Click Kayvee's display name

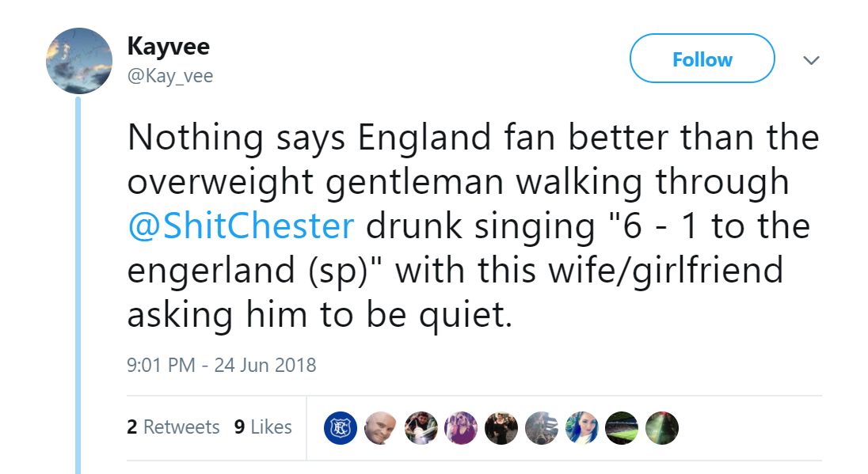[168, 46]
